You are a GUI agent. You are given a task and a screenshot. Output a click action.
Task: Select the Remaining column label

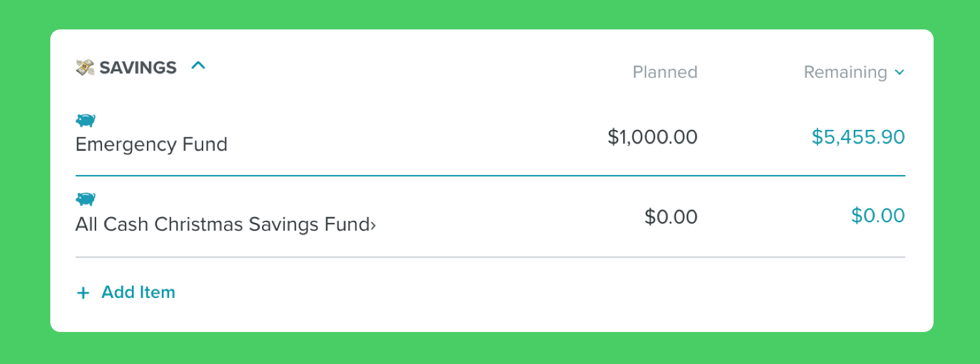(x=845, y=72)
